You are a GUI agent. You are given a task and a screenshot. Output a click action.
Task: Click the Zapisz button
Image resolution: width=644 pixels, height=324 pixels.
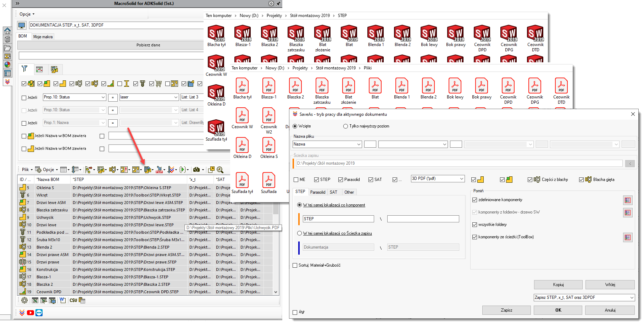coord(506,310)
